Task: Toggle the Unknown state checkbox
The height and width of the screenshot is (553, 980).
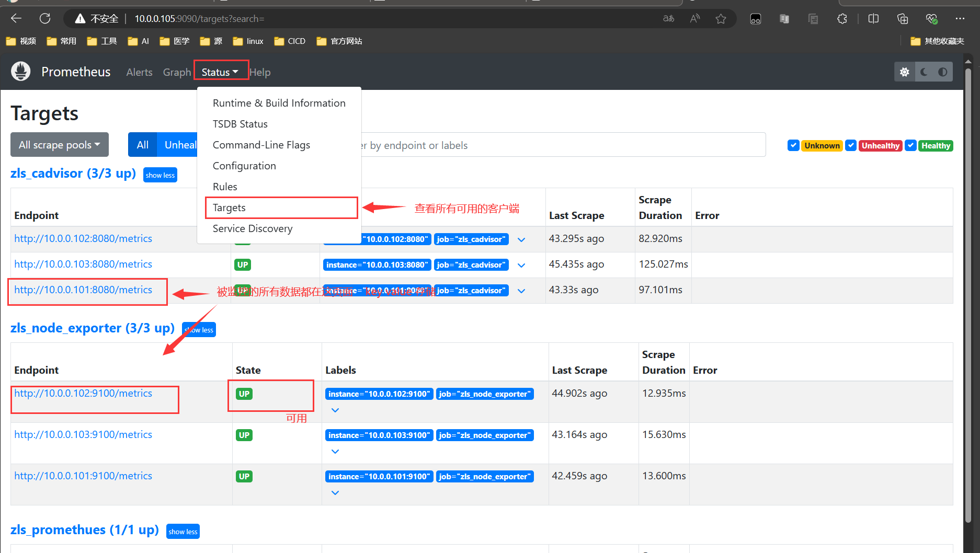Action: tap(793, 145)
